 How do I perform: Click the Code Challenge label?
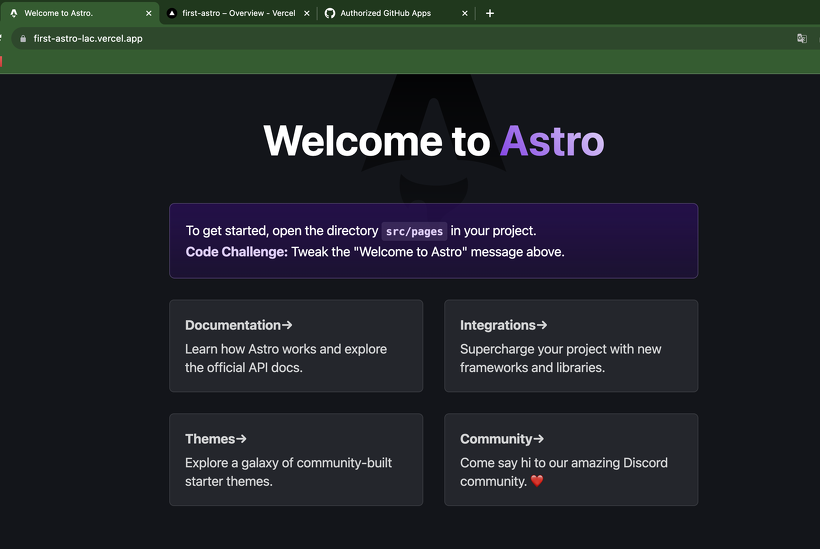236,252
